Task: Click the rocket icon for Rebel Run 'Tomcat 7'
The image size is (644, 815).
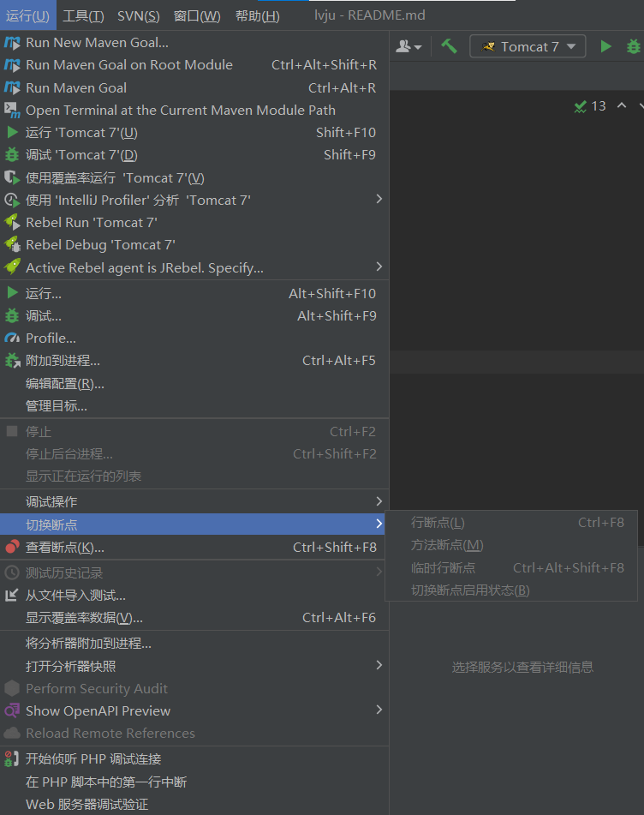Action: [12, 223]
